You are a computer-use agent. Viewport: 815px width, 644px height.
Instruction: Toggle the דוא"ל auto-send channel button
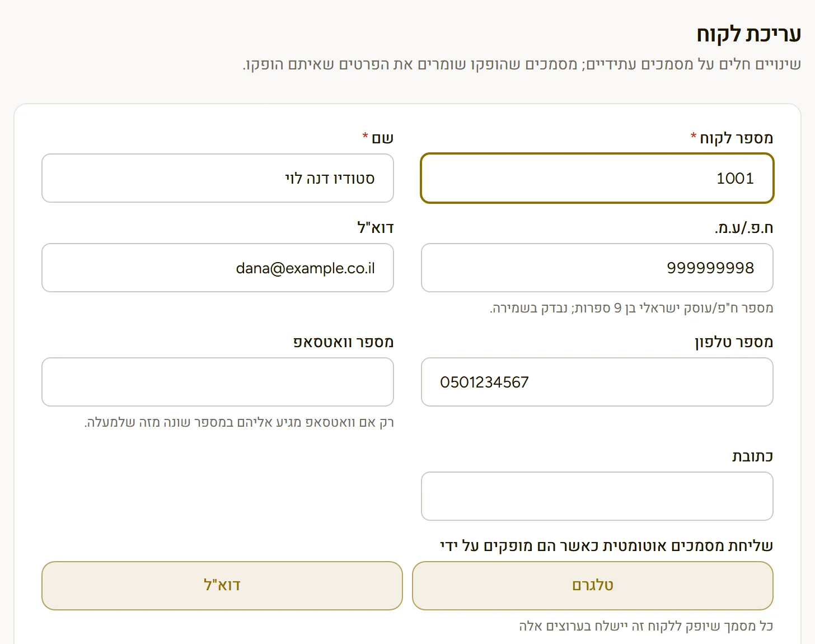click(222, 586)
